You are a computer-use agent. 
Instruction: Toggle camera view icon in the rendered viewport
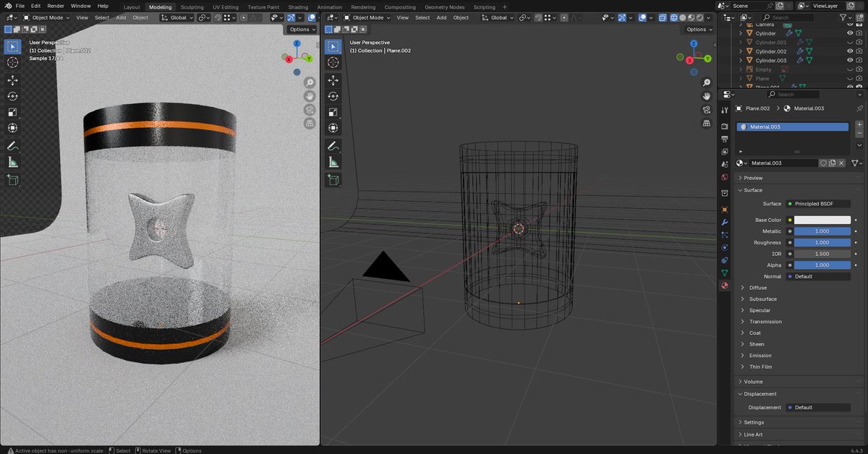coord(310,110)
